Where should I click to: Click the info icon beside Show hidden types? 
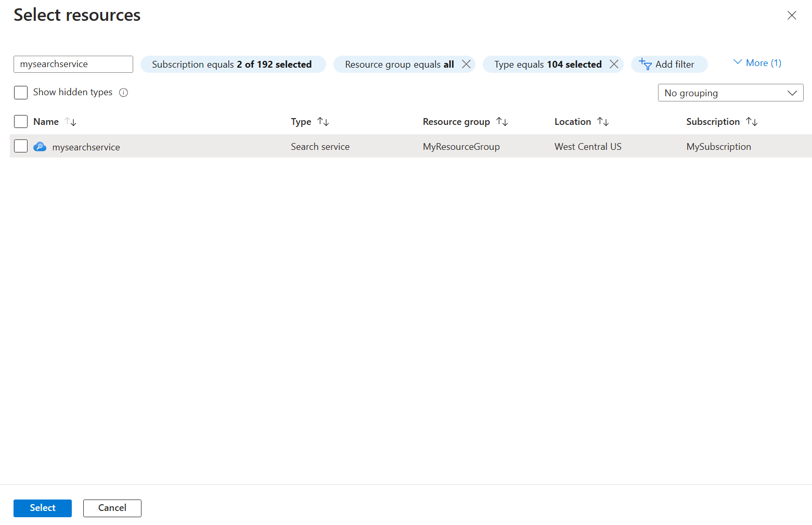[x=123, y=92]
